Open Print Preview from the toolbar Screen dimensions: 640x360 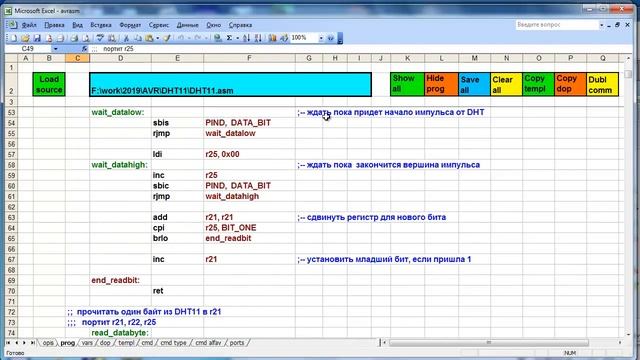pos(86,38)
